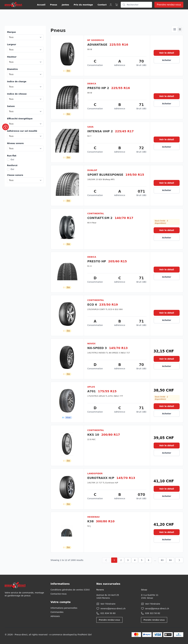Open the Diamètre dropdown
This screenshot has height=644, width=188.
point(25,74)
